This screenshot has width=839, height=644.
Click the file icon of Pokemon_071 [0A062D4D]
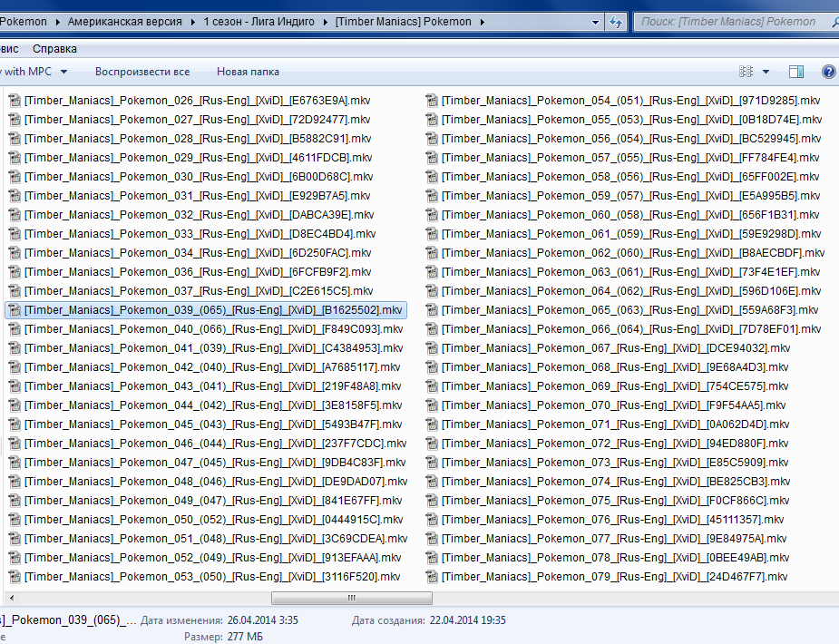(432, 424)
